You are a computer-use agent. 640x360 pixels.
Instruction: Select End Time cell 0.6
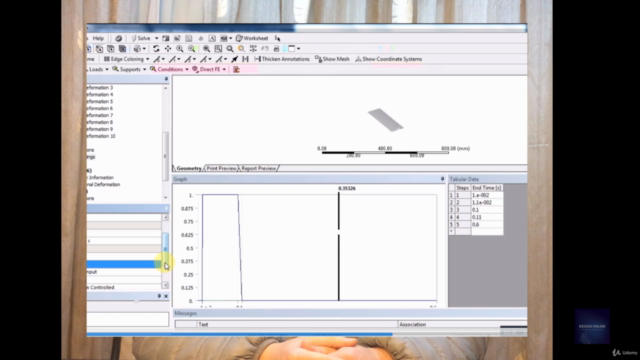(487, 224)
